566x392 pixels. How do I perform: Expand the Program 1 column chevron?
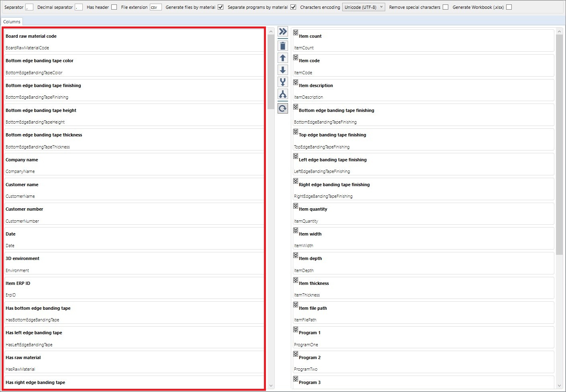coord(296,329)
